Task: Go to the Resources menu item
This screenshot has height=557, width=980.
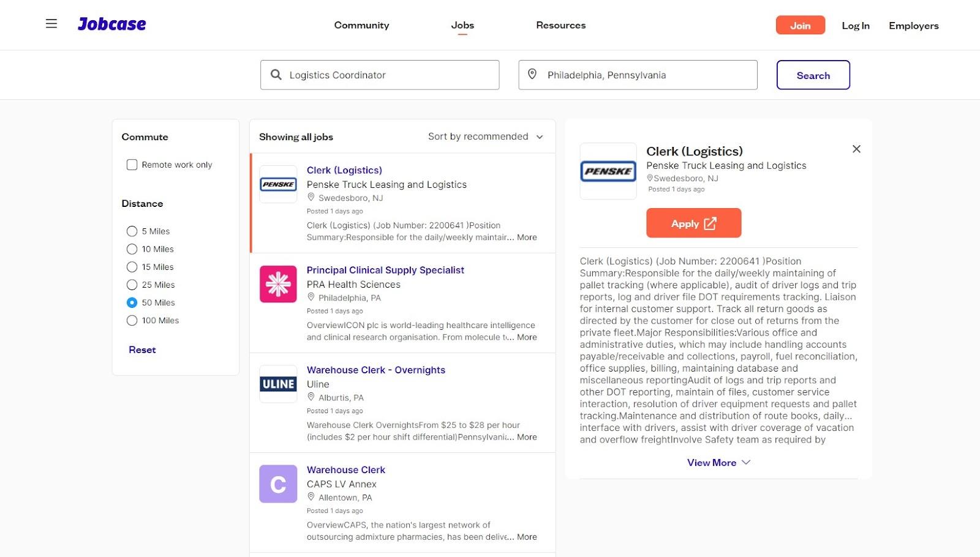Action: 560,25
